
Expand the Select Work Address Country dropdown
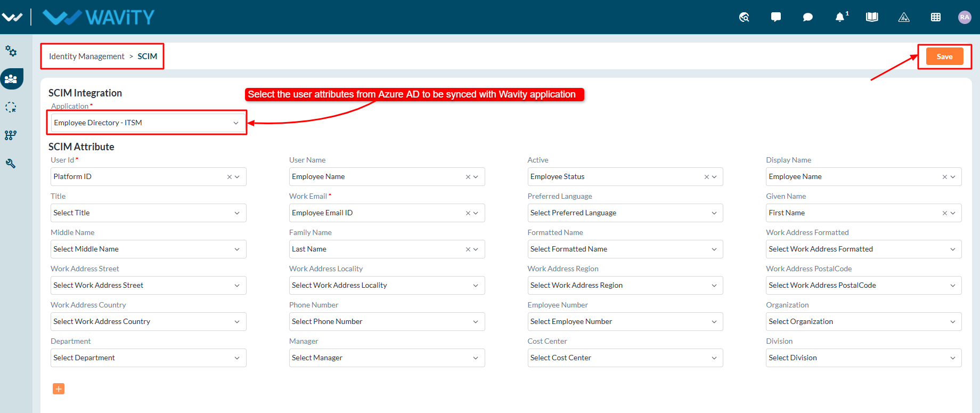point(149,322)
